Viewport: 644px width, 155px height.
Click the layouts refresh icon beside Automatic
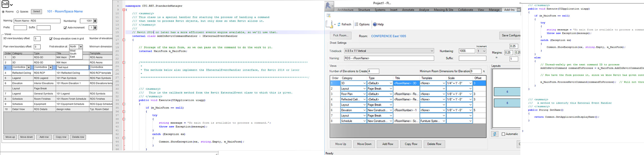(x=495, y=134)
